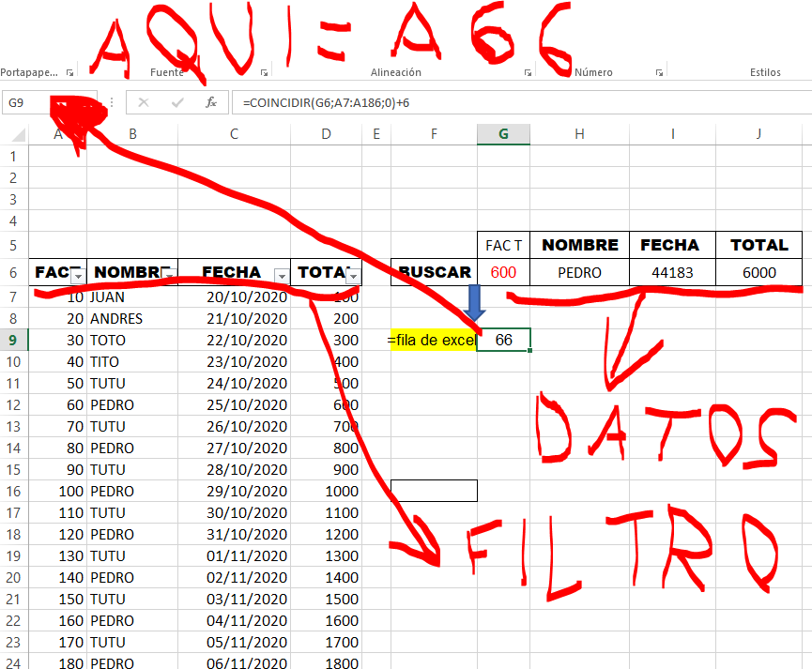This screenshot has width=812, height=669.
Task: Open Portapapeles group dialog launcher
Action: [x=69, y=73]
